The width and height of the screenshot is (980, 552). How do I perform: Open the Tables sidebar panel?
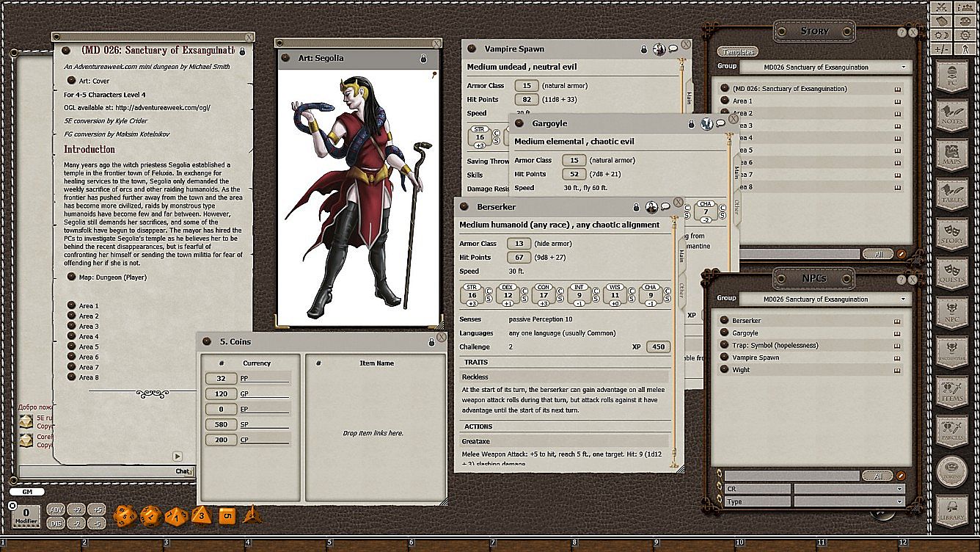coord(952,193)
